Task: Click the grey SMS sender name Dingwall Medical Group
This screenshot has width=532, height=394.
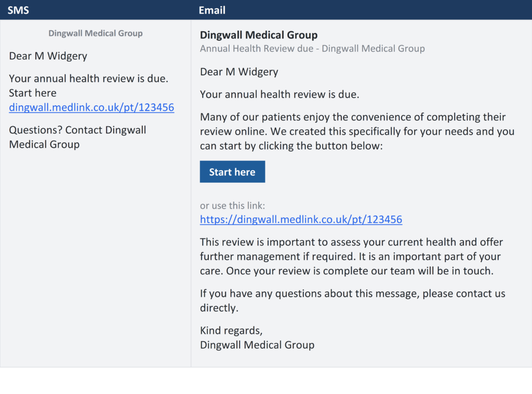Action: [x=96, y=33]
